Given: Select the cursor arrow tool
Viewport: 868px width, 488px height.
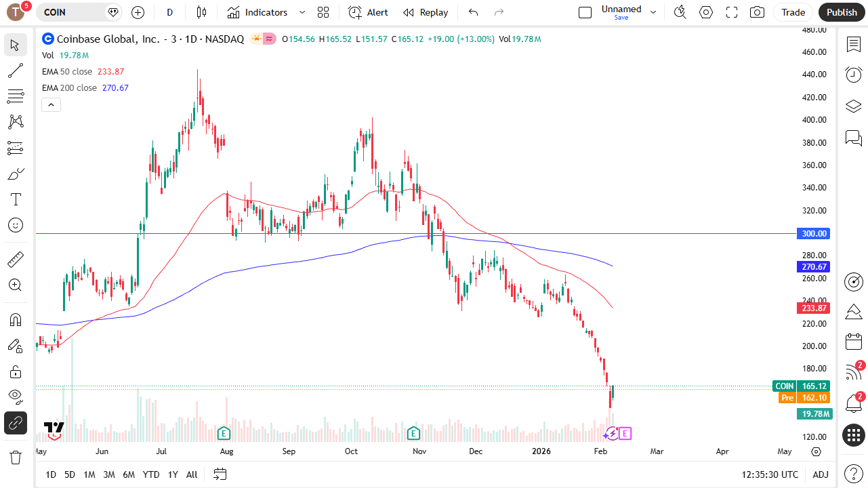Looking at the screenshot, I should (x=15, y=45).
